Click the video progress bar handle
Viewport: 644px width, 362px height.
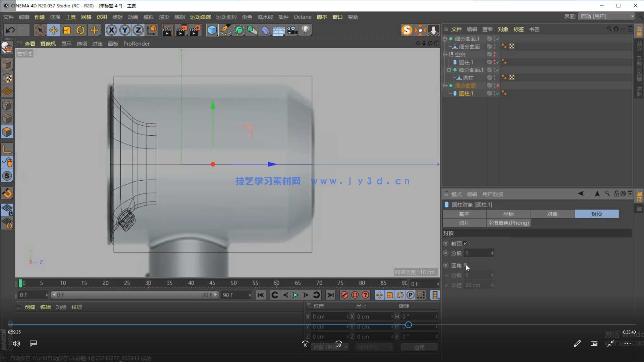(408, 325)
